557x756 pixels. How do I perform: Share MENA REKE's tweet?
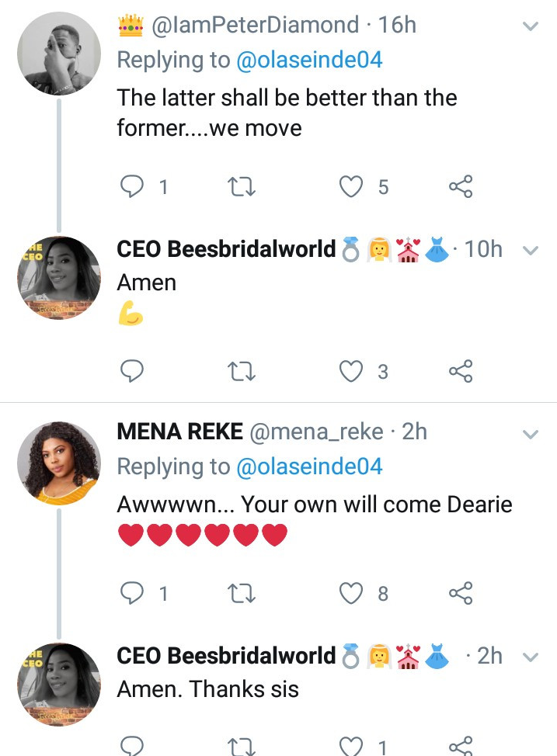(x=461, y=593)
